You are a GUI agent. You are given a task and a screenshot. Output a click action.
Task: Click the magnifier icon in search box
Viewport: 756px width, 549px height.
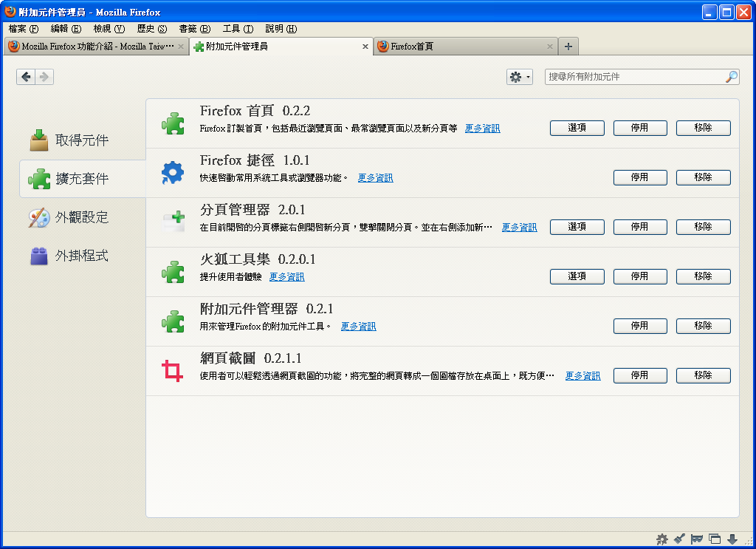[x=731, y=77]
